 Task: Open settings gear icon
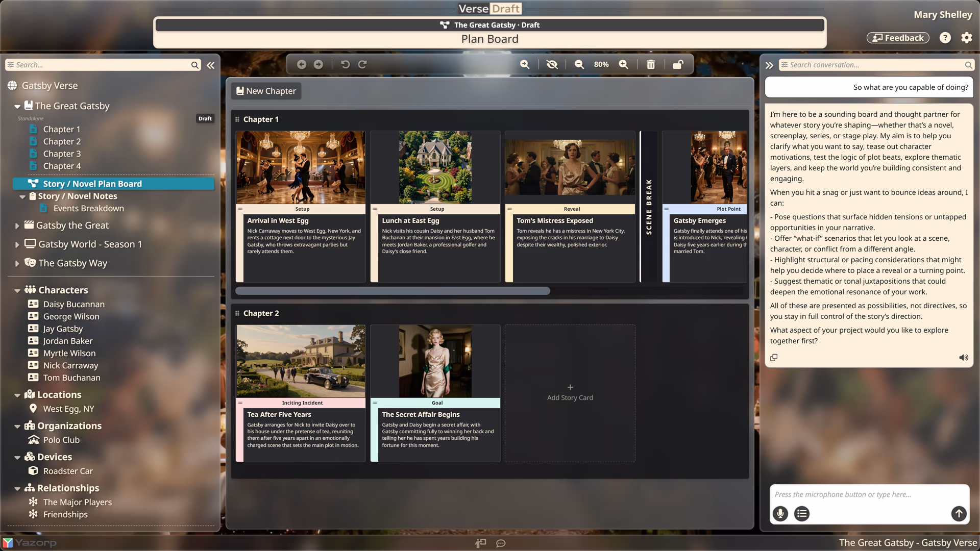[967, 38]
